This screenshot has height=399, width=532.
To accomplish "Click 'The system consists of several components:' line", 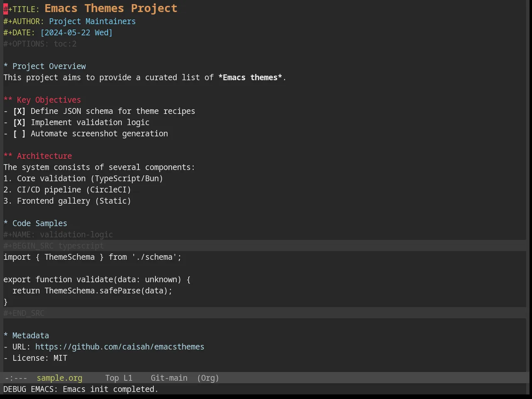I will click(99, 167).
